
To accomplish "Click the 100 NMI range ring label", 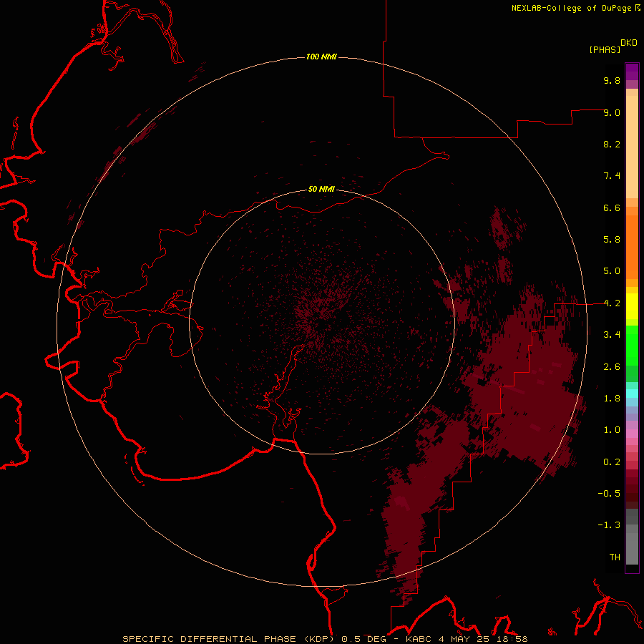I will (x=321, y=57).
